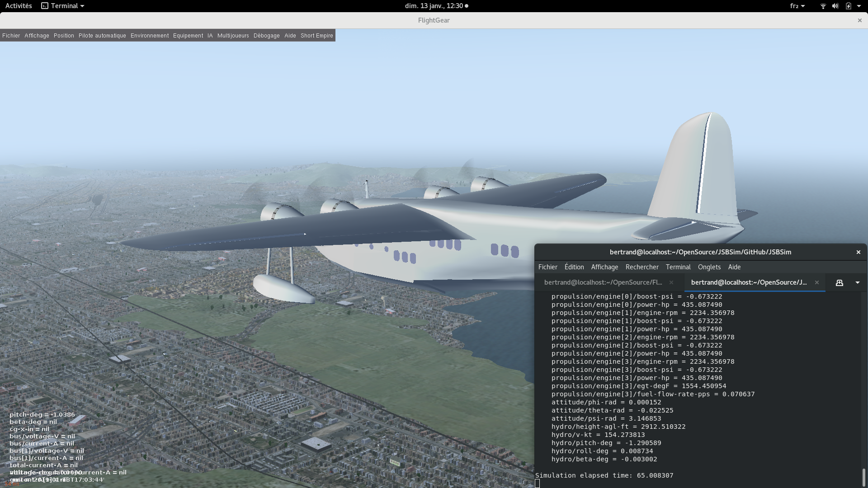Expand the Édition menu in terminal
This screenshot has width=868, height=488.
click(x=574, y=266)
